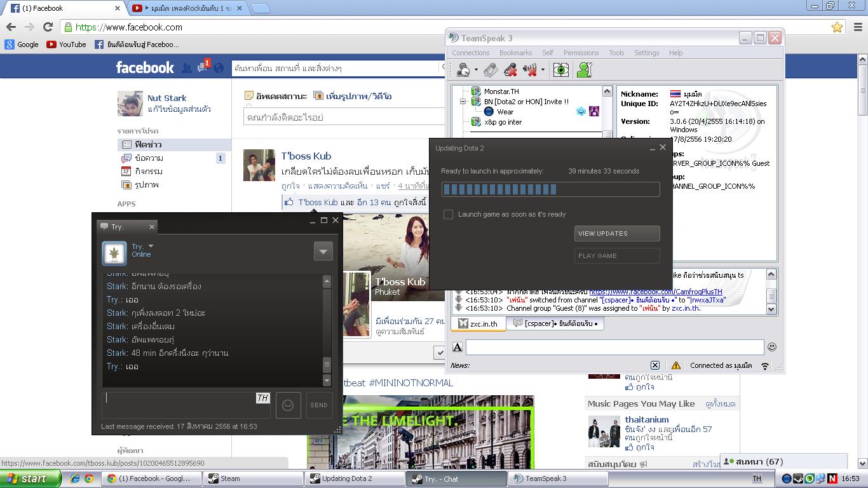Image resolution: width=868 pixels, height=488 pixels.
Task: Click Dota 2 update progress bar
Action: (x=550, y=189)
